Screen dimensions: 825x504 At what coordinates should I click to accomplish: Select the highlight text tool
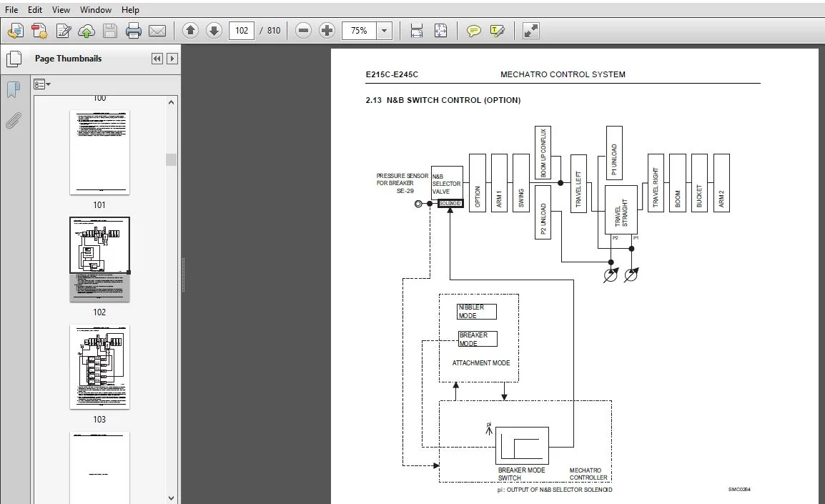pyautogui.click(x=497, y=31)
